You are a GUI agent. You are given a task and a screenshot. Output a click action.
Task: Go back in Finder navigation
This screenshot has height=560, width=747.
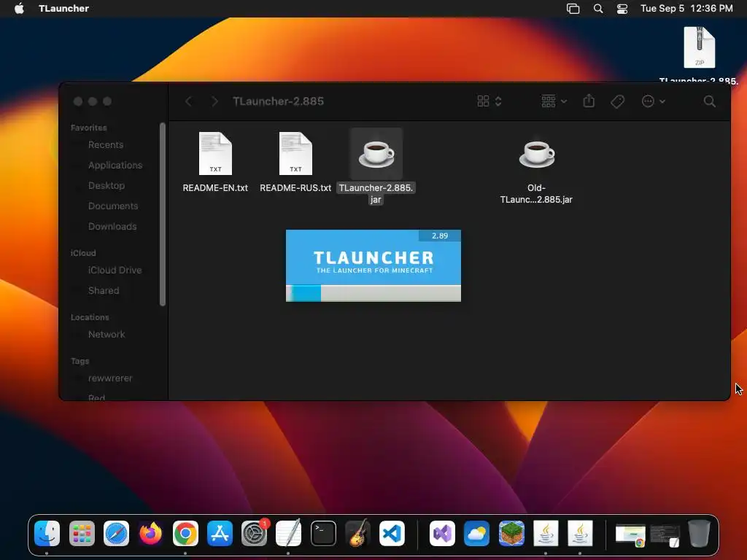pyautogui.click(x=189, y=101)
